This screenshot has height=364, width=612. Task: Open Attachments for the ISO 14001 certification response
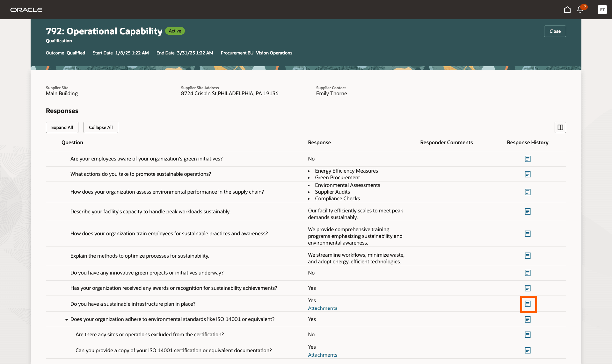(322, 355)
